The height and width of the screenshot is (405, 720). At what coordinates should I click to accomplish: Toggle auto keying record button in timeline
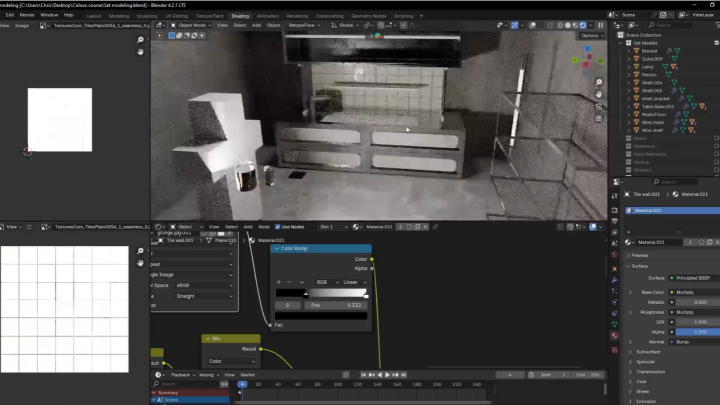[346, 375]
